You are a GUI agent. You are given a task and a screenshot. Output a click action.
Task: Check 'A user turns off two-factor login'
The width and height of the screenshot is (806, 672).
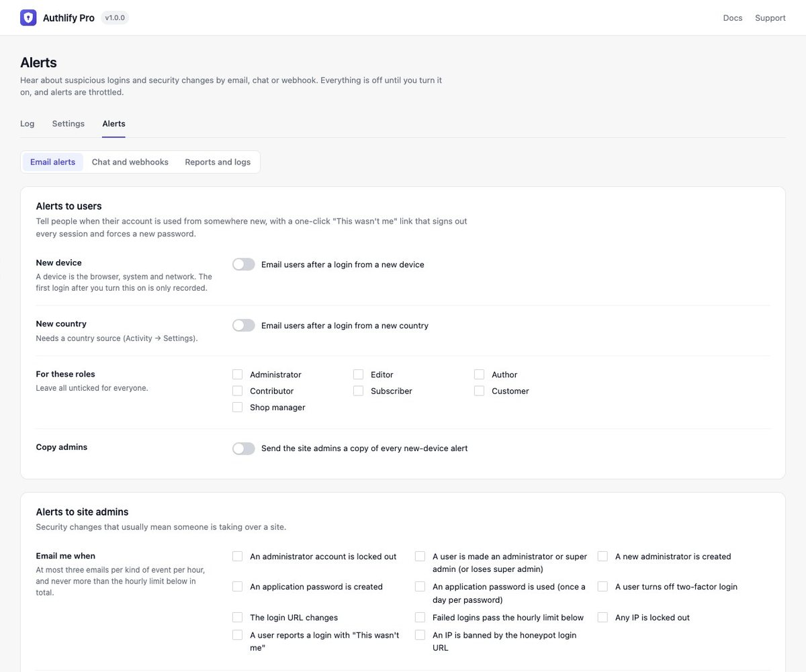[x=602, y=587]
